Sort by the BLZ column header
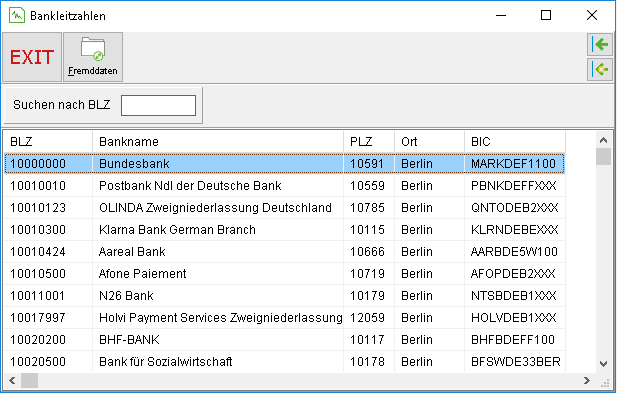617x393 pixels. 48,142
